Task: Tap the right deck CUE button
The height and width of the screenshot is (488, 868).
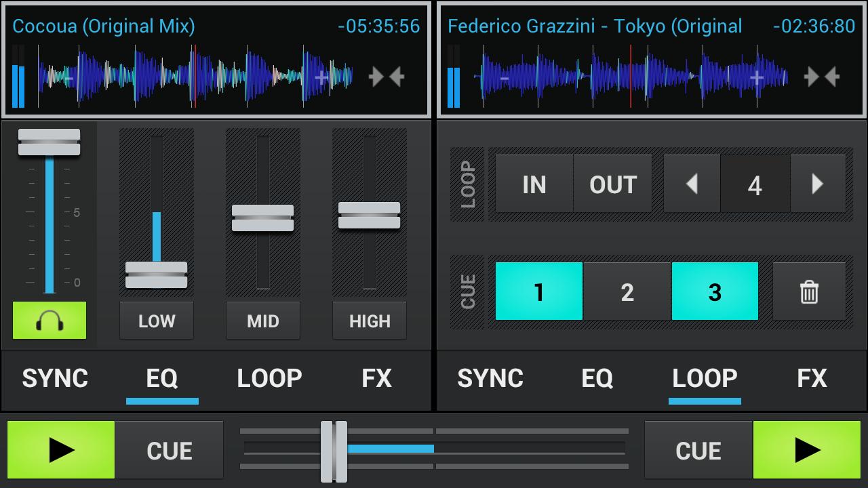Action: [698, 450]
